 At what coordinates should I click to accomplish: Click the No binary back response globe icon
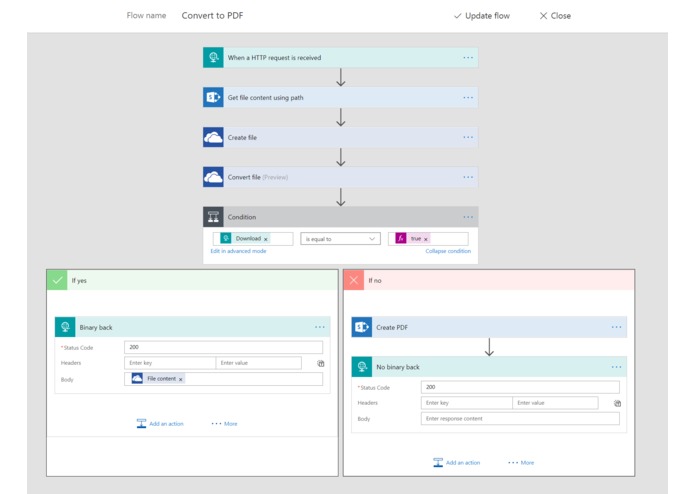pyautogui.click(x=362, y=367)
